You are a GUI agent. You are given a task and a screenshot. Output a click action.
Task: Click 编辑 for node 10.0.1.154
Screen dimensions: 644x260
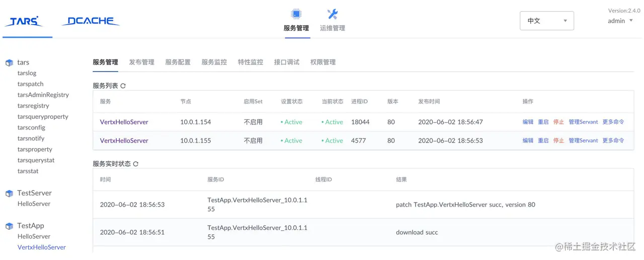[x=528, y=122]
